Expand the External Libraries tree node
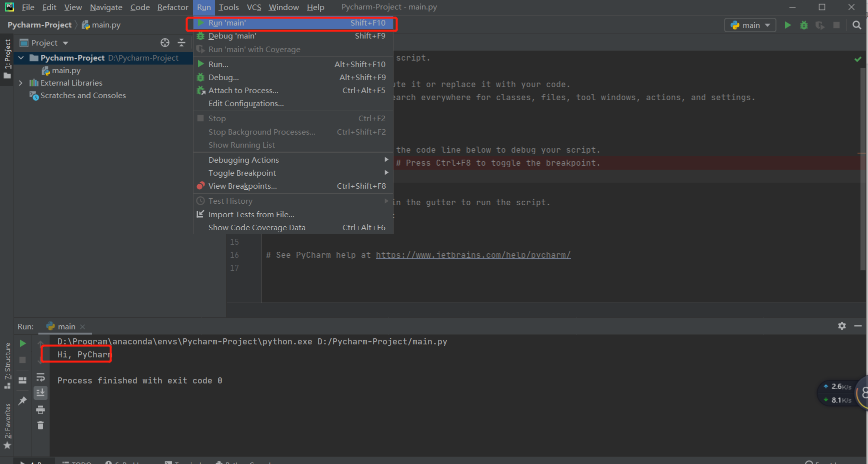Image resolution: width=868 pixels, height=464 pixels. [21, 83]
